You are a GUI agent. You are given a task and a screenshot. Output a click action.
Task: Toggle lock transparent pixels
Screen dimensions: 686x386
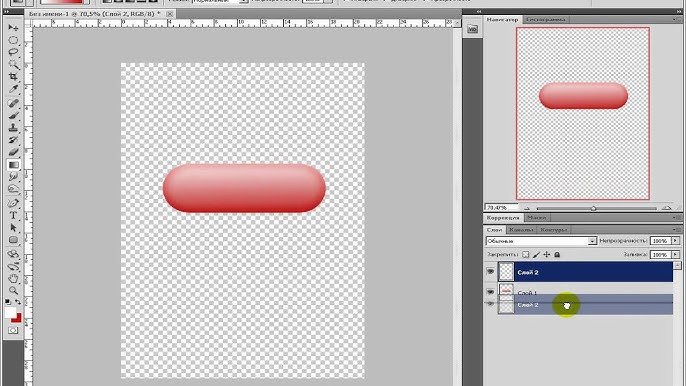[525, 254]
